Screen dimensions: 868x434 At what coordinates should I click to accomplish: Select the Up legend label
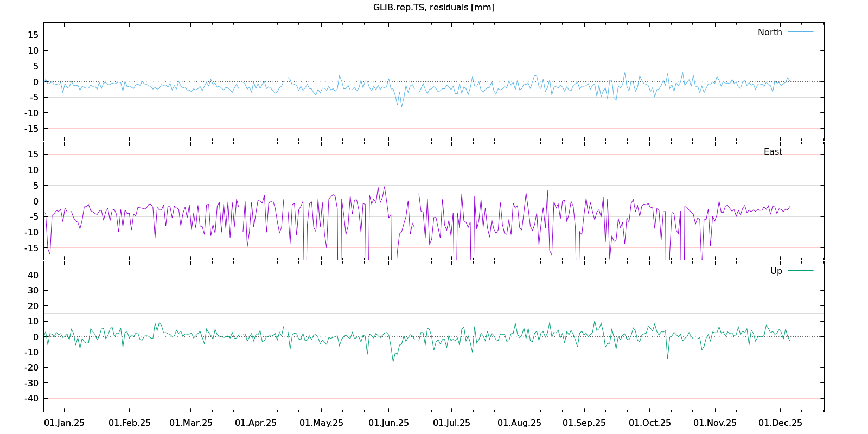[x=776, y=271]
